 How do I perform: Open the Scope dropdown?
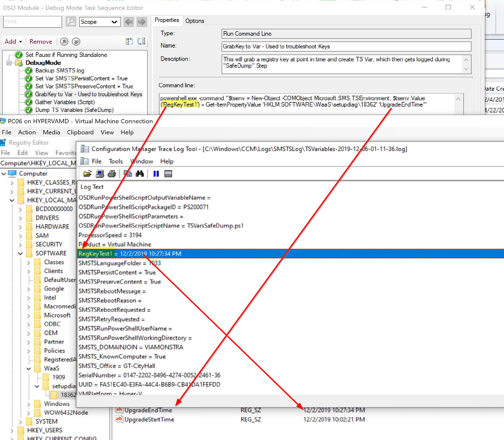pyautogui.click(x=100, y=22)
